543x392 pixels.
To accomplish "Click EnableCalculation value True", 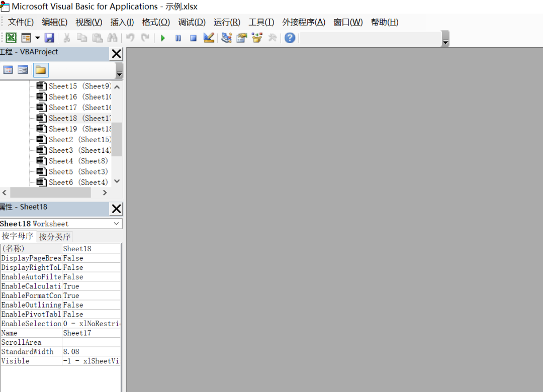I will point(92,286).
